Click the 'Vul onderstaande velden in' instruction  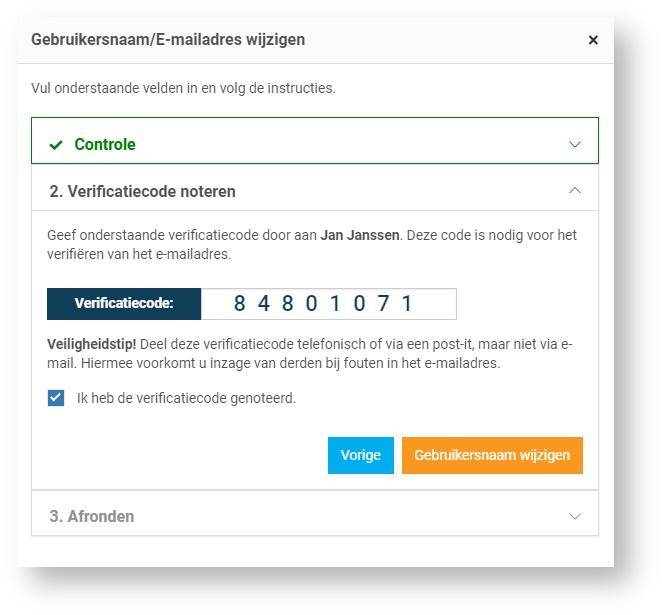[x=183, y=88]
